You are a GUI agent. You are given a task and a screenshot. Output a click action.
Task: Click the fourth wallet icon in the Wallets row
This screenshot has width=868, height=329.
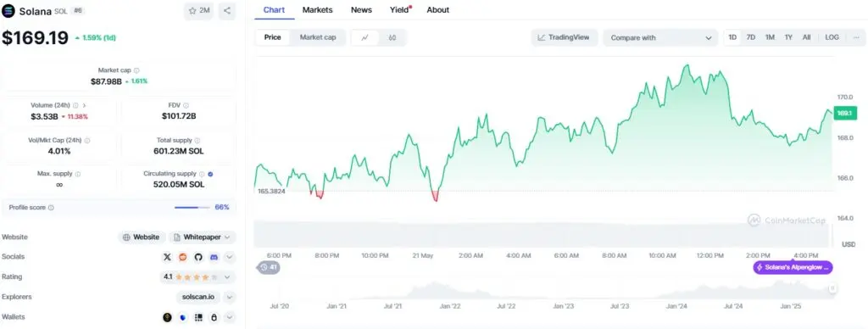point(214,317)
